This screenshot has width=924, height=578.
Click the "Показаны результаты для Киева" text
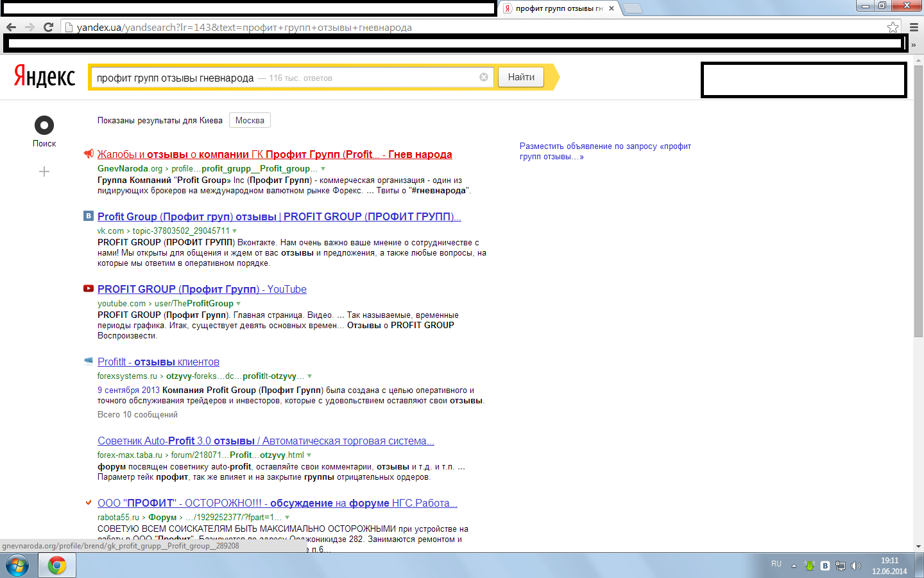point(160,120)
